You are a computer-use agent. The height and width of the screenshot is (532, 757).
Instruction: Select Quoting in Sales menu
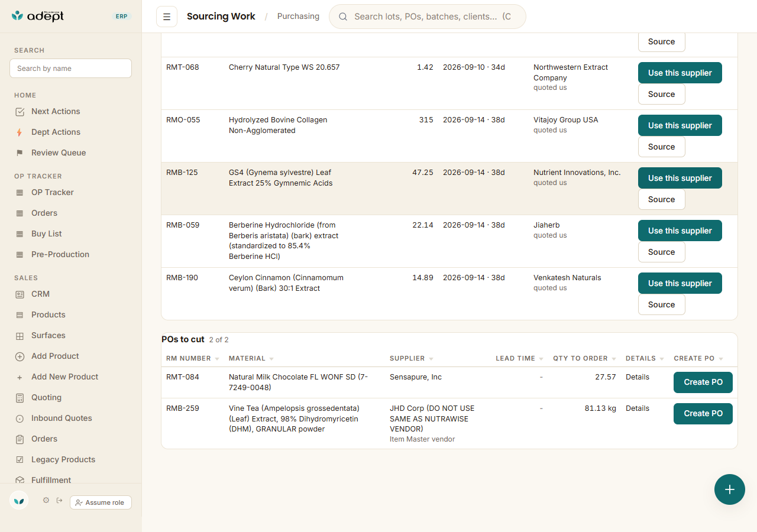coord(46,398)
